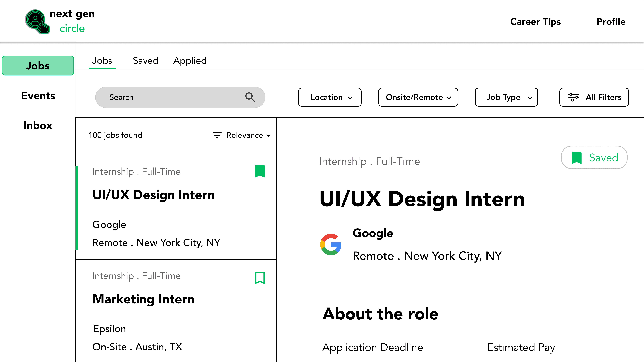Click the sort lines icon beside Relevance
The width and height of the screenshot is (644, 362).
217,135
